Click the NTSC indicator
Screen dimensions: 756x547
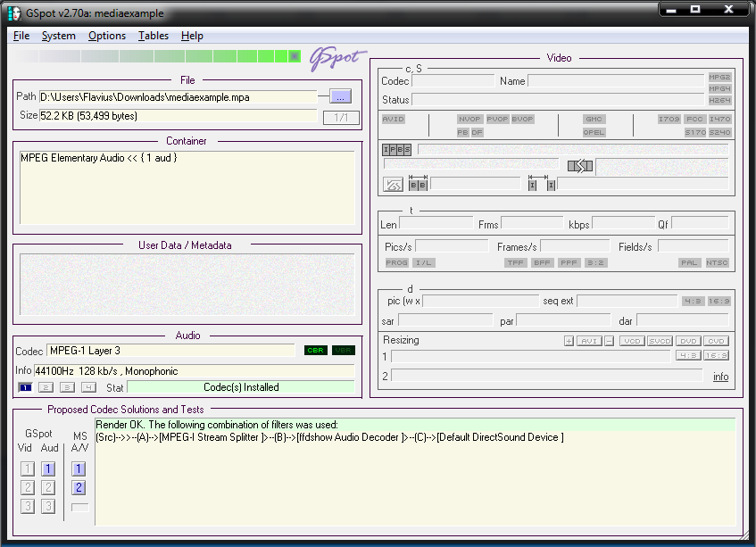[x=717, y=262]
